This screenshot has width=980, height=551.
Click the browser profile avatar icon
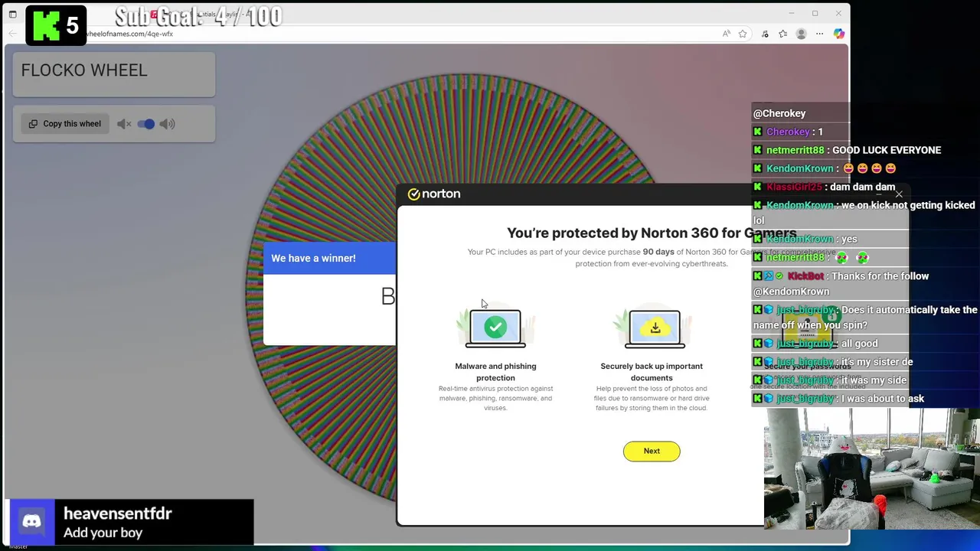pos(801,34)
